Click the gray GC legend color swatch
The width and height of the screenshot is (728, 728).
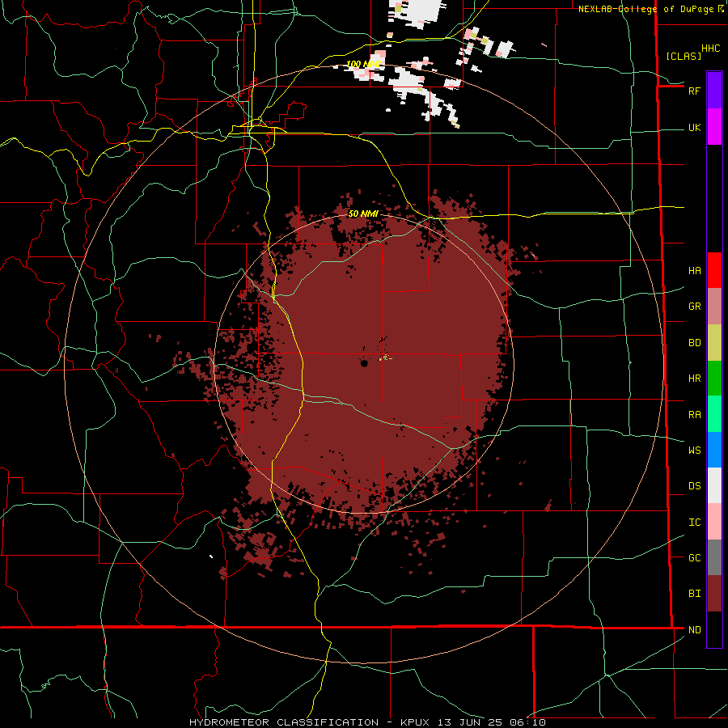(x=714, y=557)
